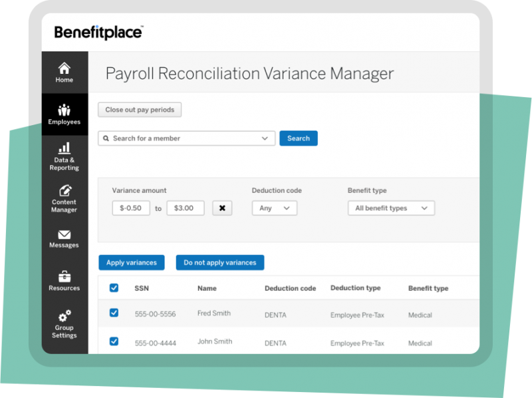Screen dimensions: 532x398
Task: Clear variance amount with the X button
Action: click(x=222, y=208)
